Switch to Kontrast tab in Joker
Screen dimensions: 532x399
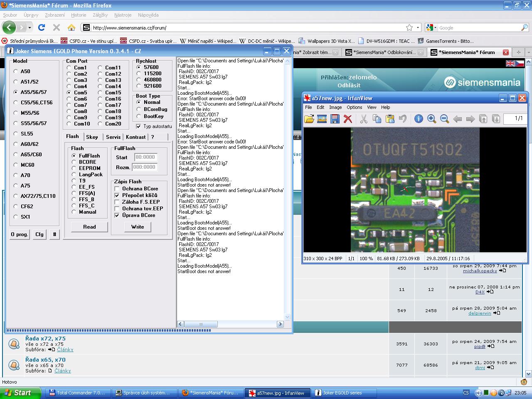(135, 137)
